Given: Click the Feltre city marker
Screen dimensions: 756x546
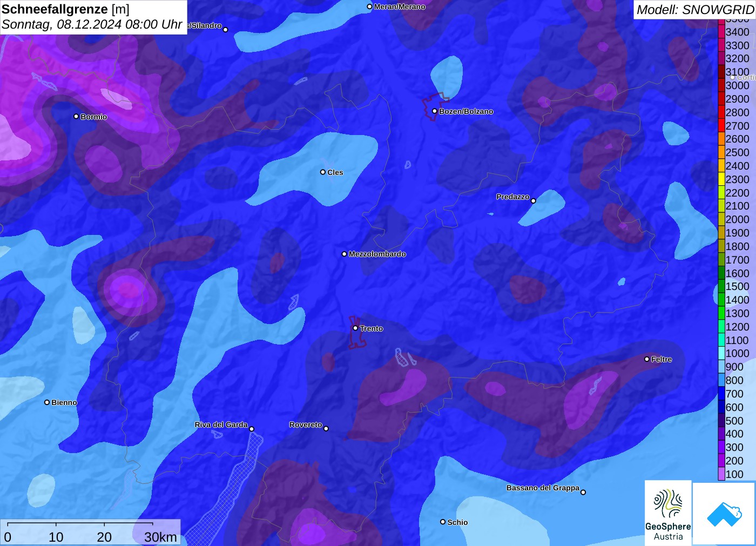Looking at the screenshot, I should [647, 359].
